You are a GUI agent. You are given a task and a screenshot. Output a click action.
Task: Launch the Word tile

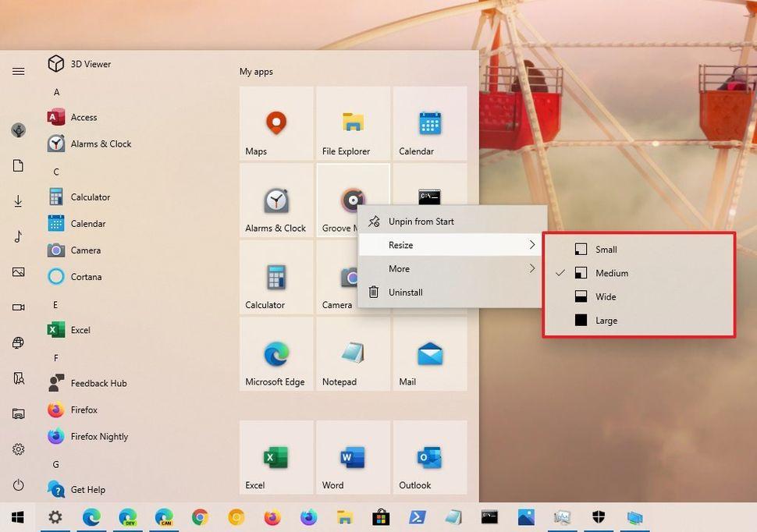pyautogui.click(x=353, y=456)
